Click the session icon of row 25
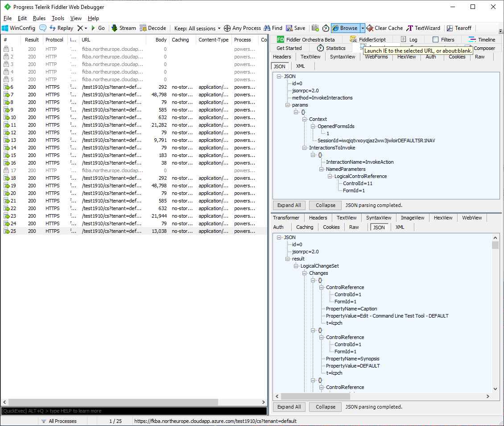Image resolution: width=504 pixels, height=426 pixels. (x=6, y=231)
